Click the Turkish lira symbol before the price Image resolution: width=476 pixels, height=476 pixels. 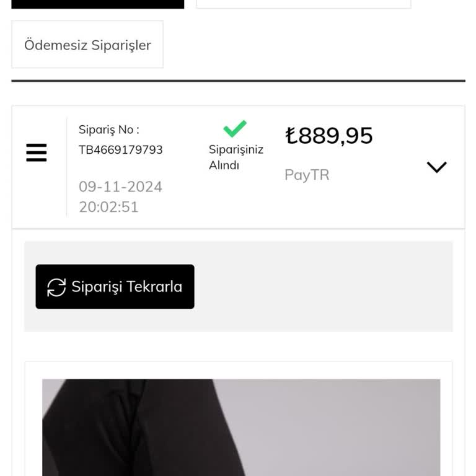pyautogui.click(x=291, y=135)
